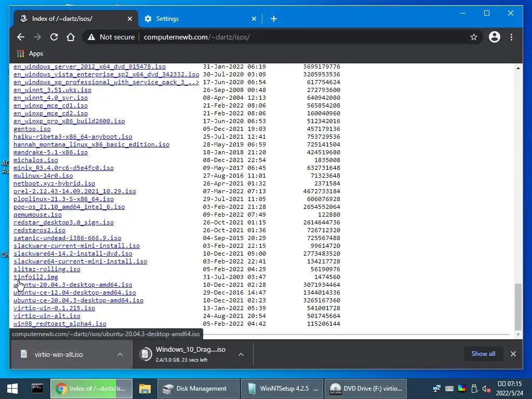The width and height of the screenshot is (532, 399).
Task: Close the Index of /~dartz/isos/ tab
Action: [x=129, y=19]
